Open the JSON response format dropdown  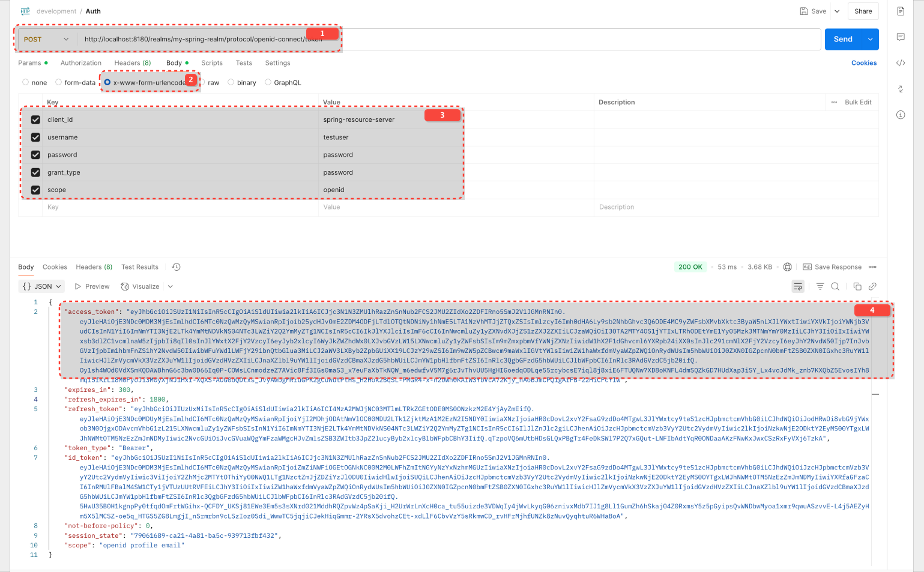[41, 286]
